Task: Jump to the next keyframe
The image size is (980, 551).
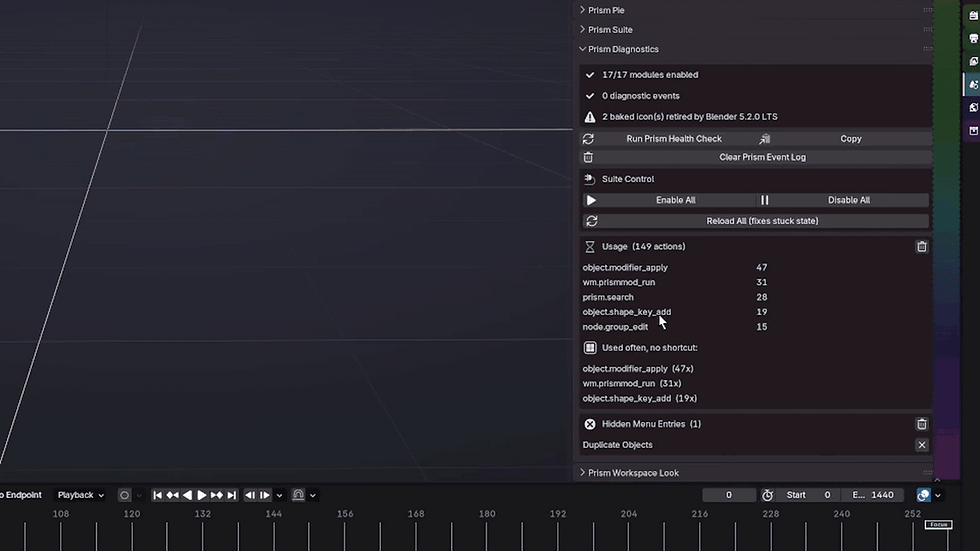Action: point(216,495)
